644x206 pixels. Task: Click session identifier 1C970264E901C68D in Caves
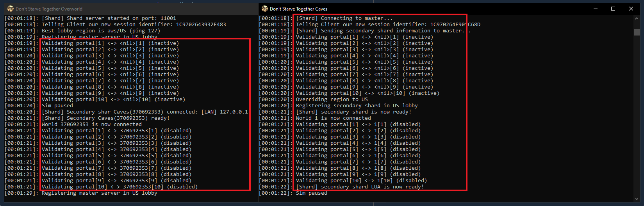point(455,25)
